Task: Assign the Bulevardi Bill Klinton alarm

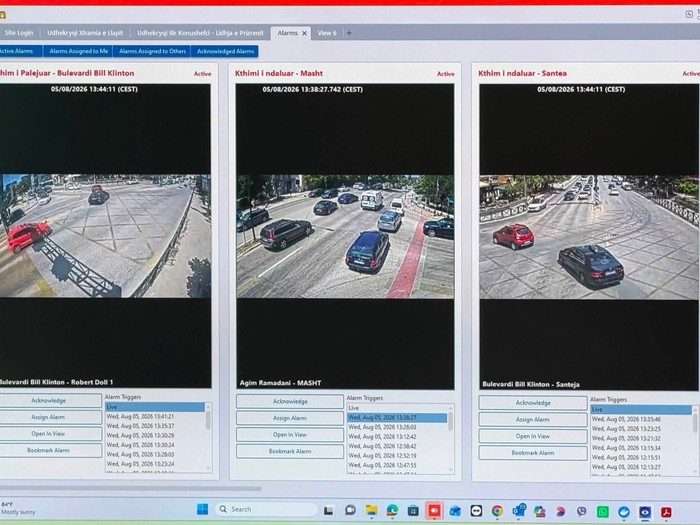Action: pos(50,417)
